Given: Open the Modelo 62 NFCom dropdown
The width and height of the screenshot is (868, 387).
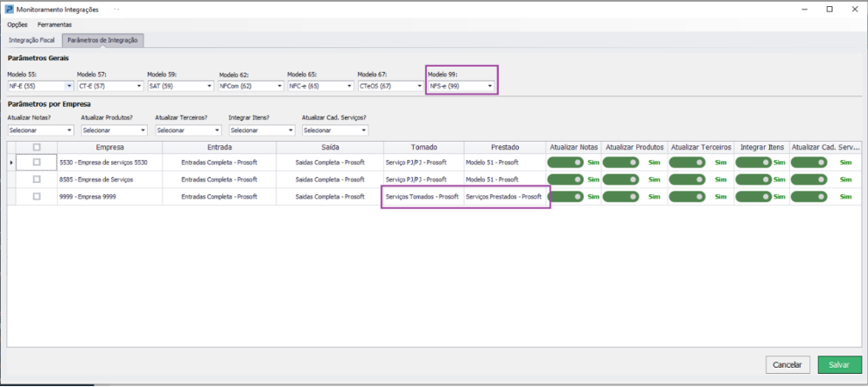Looking at the screenshot, I should tap(251, 86).
